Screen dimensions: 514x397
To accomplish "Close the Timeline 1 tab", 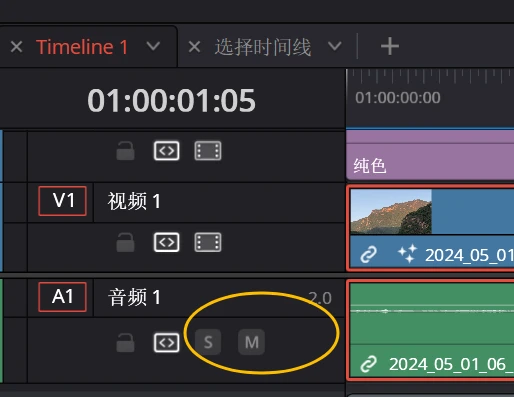I will tap(16, 47).
